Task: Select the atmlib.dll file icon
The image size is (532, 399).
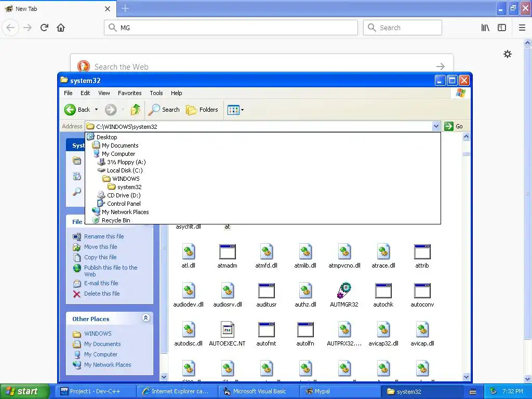Action: pyautogui.click(x=305, y=252)
